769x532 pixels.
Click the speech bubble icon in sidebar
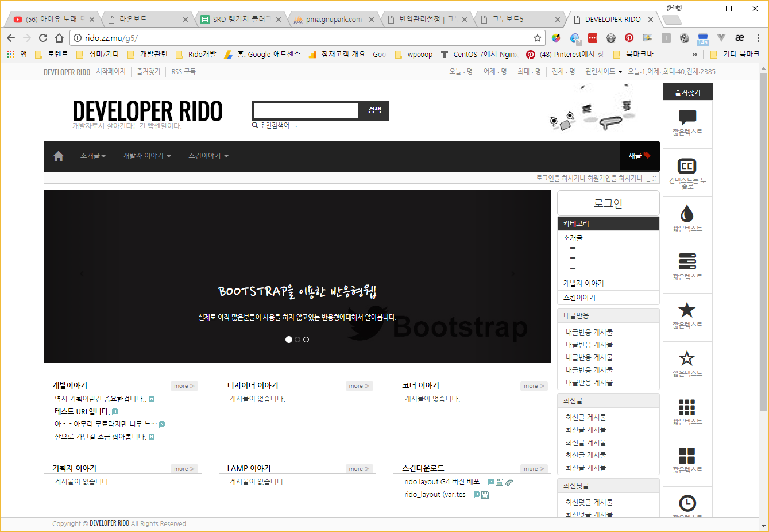(x=687, y=117)
